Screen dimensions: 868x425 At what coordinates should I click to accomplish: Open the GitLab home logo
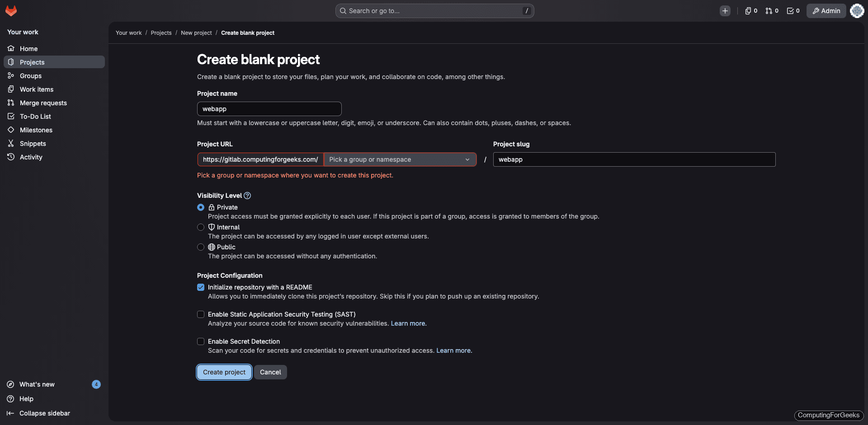[11, 10]
